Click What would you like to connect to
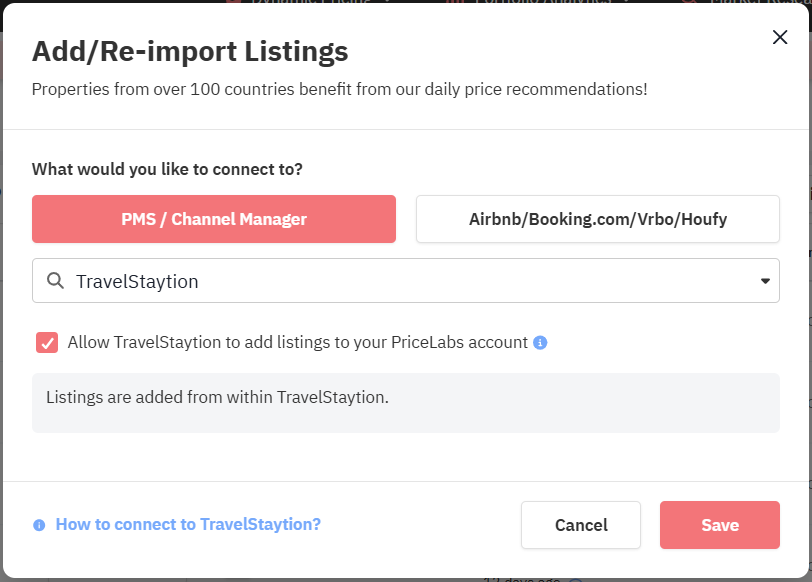 pyautogui.click(x=167, y=169)
